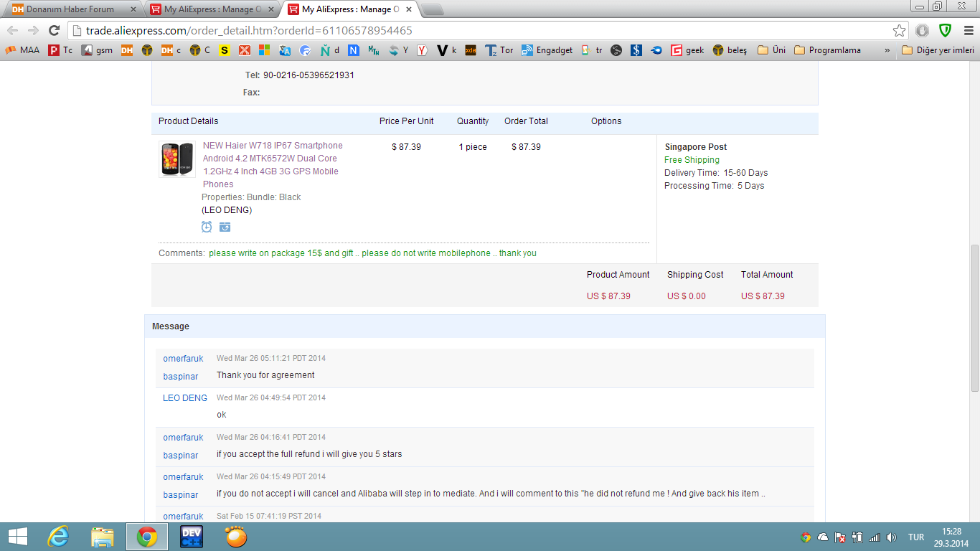Open File Explorer from the taskbar
Image resolution: width=980 pixels, height=551 pixels.
click(x=103, y=537)
